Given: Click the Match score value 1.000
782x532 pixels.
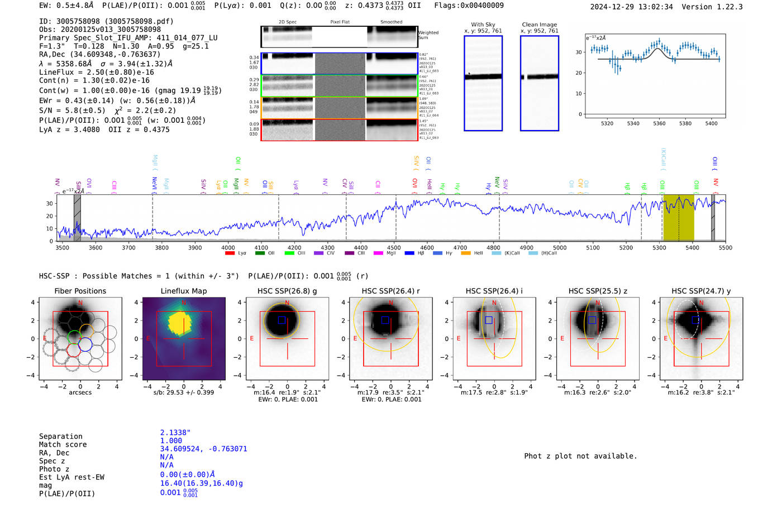Looking at the screenshot, I should click(171, 441).
